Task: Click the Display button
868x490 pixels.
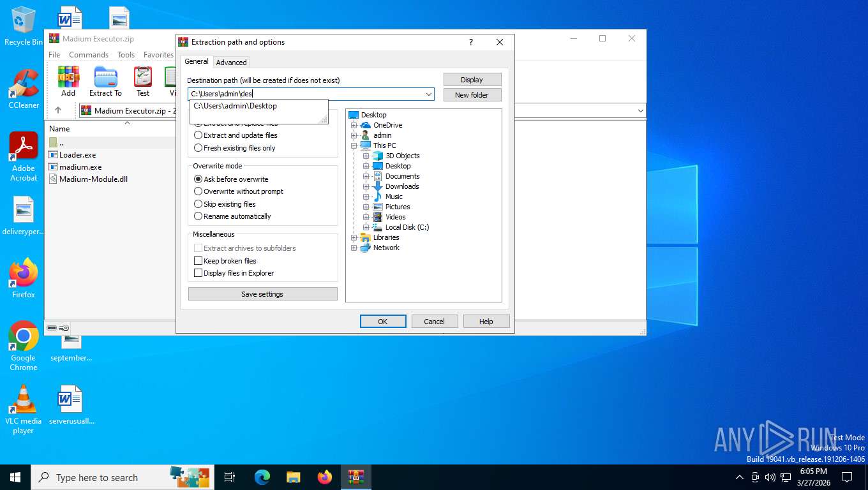Action: 472,80
